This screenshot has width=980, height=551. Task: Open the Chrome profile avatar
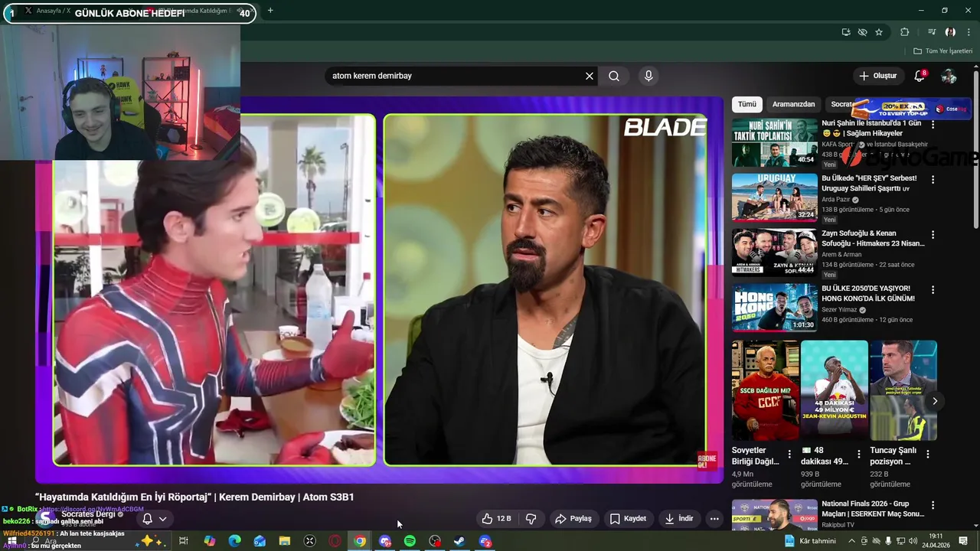[x=950, y=32]
